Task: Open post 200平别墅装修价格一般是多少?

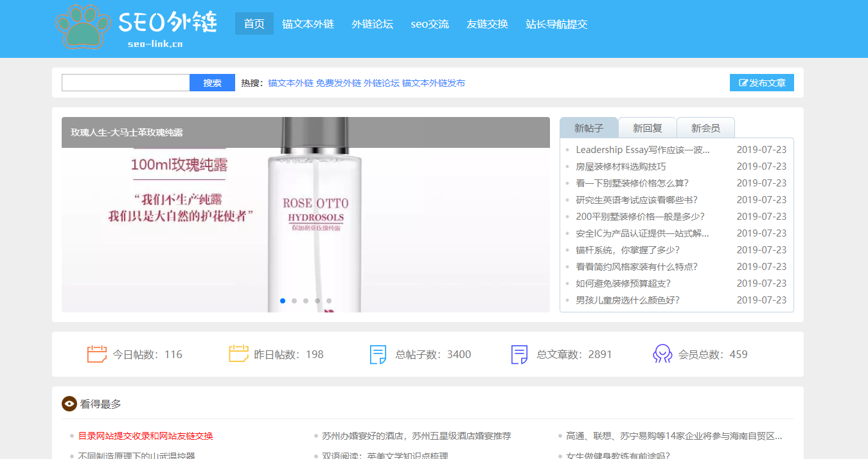Action: point(640,217)
